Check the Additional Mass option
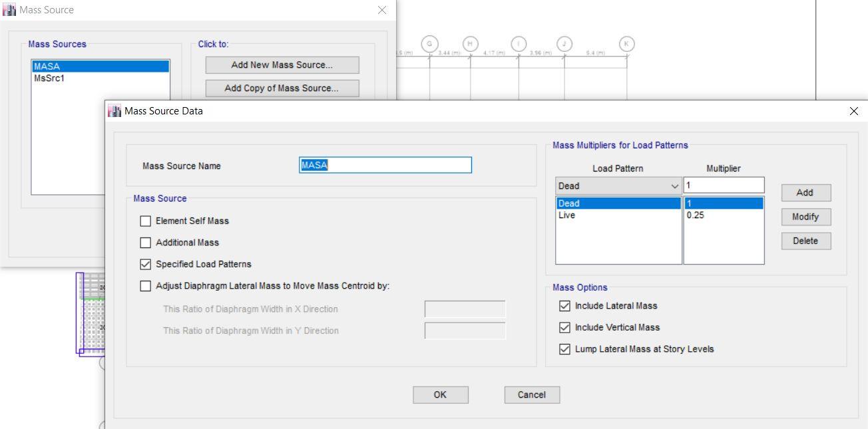868x429 pixels. pyautogui.click(x=146, y=242)
